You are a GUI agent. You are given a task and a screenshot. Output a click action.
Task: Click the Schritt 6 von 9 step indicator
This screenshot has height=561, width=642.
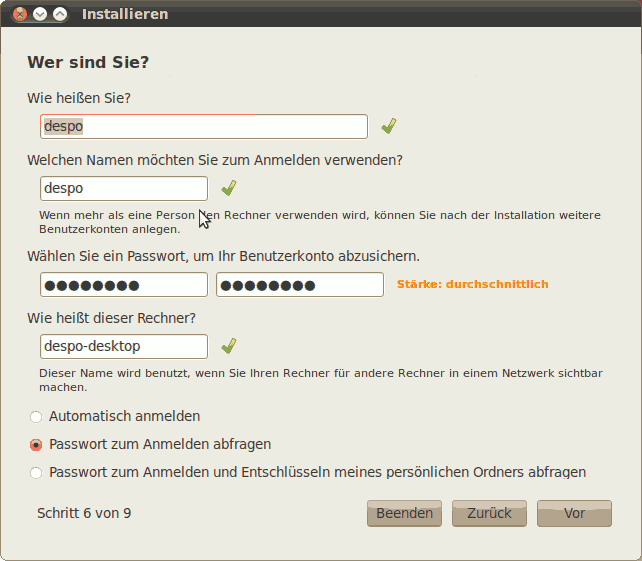coord(84,513)
